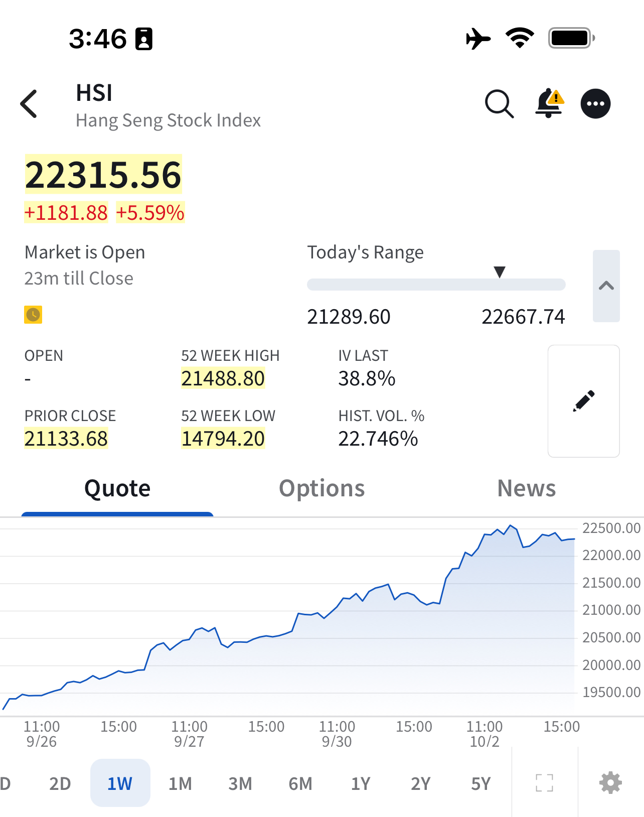Viewport: 644px width, 817px height.
Task: Collapse the quote details chevron
Action: click(x=606, y=286)
